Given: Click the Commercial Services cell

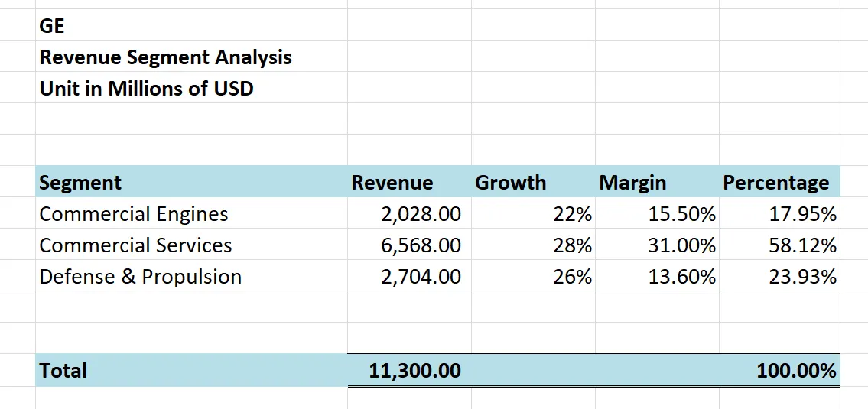Looking at the screenshot, I should 135,245.
